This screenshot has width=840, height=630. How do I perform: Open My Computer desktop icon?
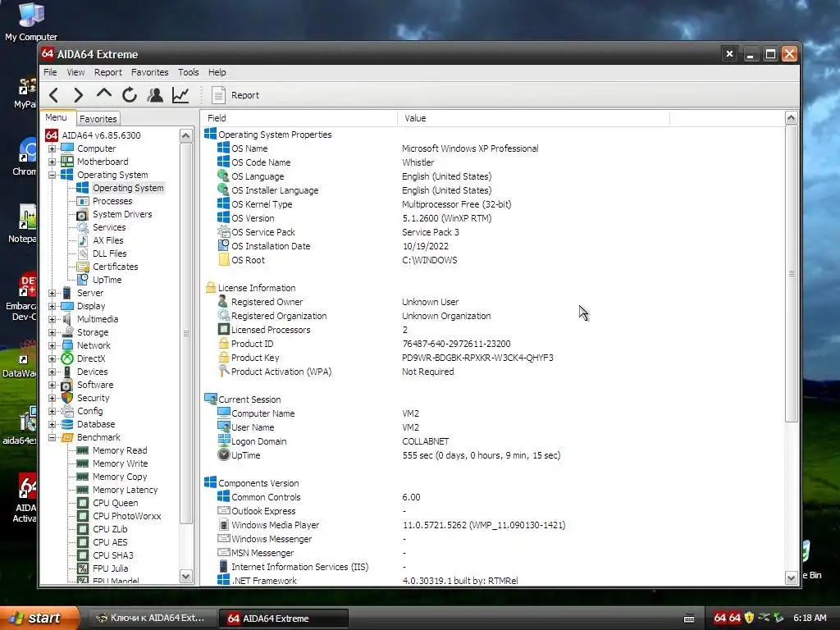(x=31, y=21)
